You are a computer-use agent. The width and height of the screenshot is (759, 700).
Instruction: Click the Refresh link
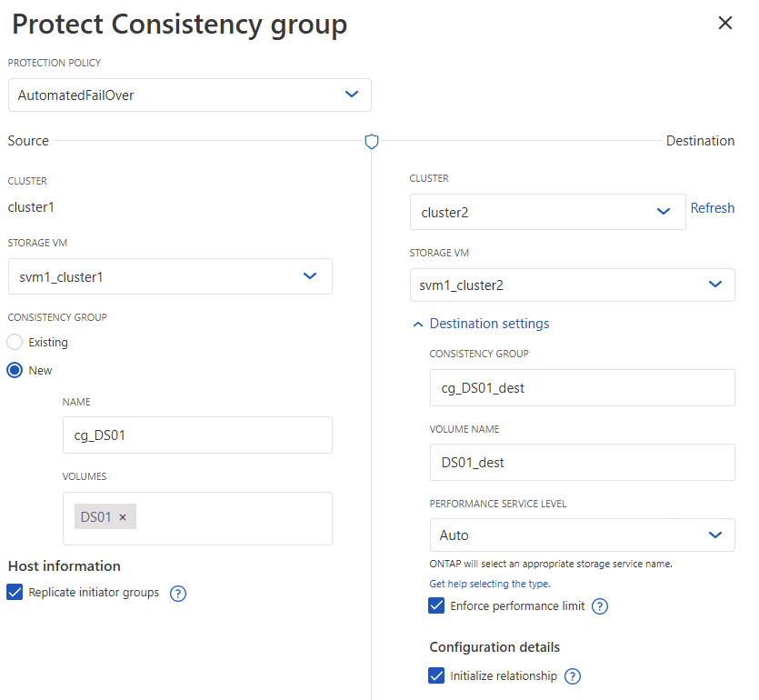712,208
